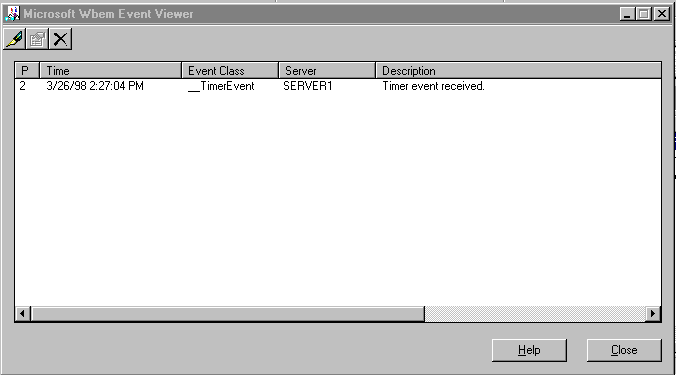Click the empty scrollbar track area
Viewport: 676px width, 375px height.
[x=535, y=313]
